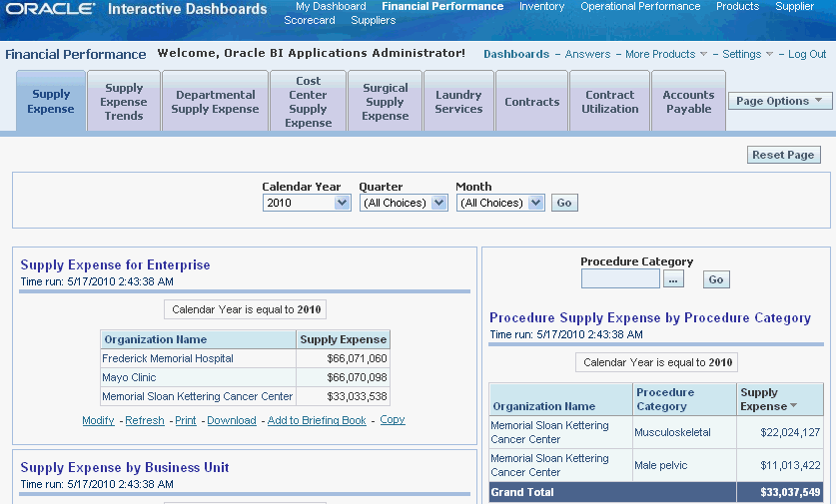
Task: Switch to the Supply Expense Trends tab
Action: [124, 101]
